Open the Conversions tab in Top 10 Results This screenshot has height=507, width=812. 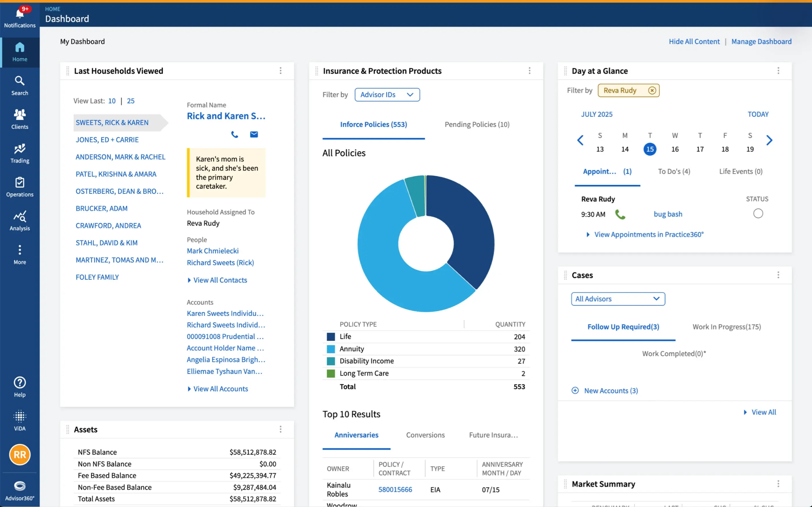click(x=425, y=435)
